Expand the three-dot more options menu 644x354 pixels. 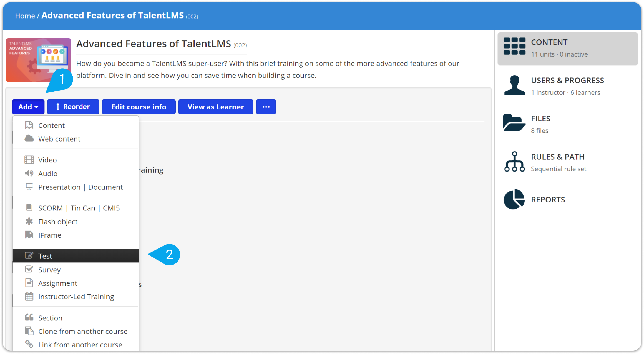coord(265,106)
